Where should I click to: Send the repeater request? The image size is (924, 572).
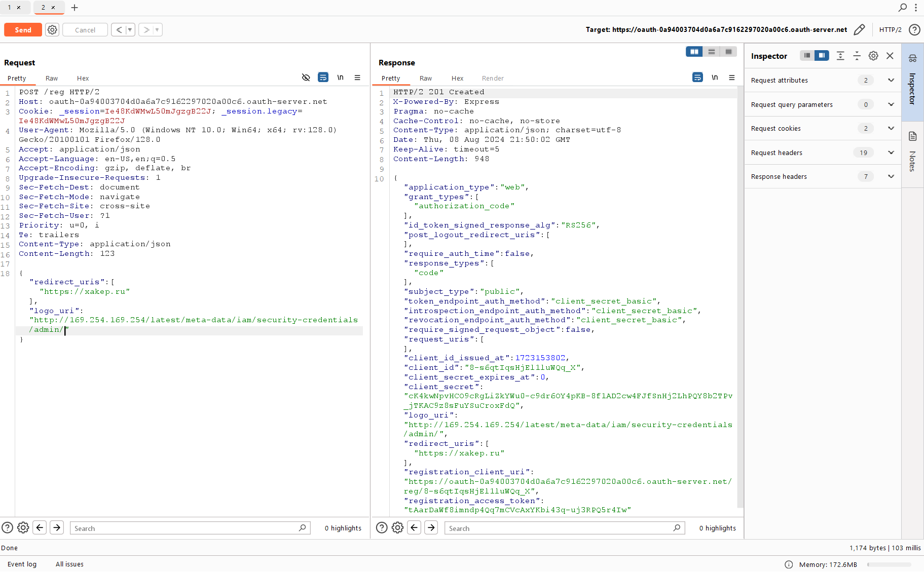23,30
